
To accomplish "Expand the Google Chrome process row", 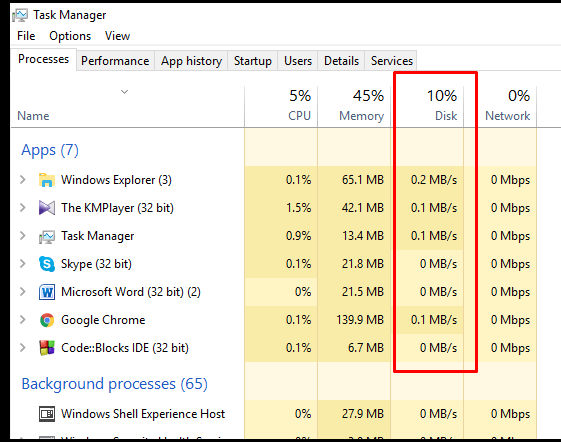I will (23, 319).
